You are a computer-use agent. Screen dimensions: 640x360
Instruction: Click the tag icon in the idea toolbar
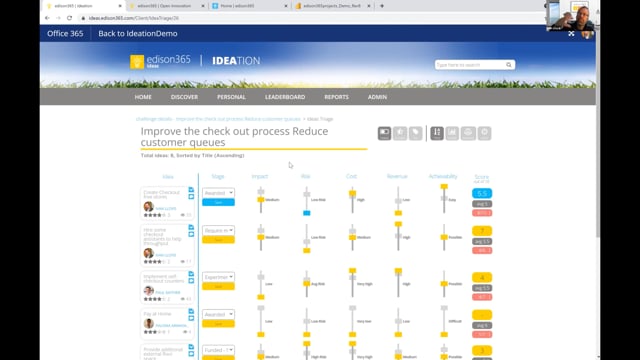pos(416,133)
